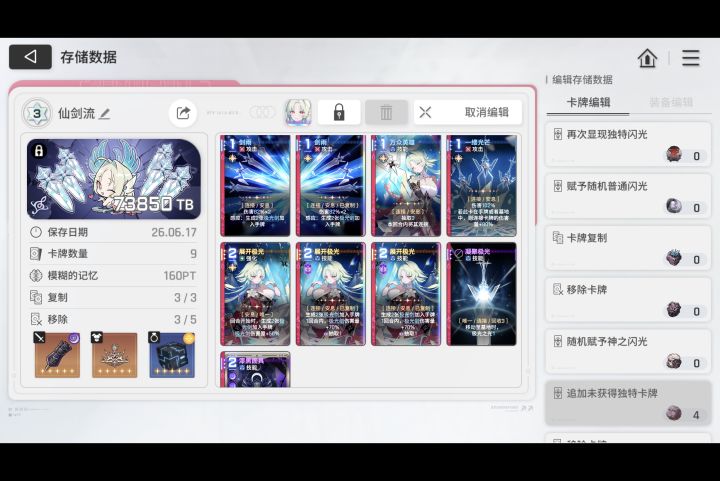The height and width of the screenshot is (481, 720).
Task: Click the share export icon
Action: pos(183,113)
